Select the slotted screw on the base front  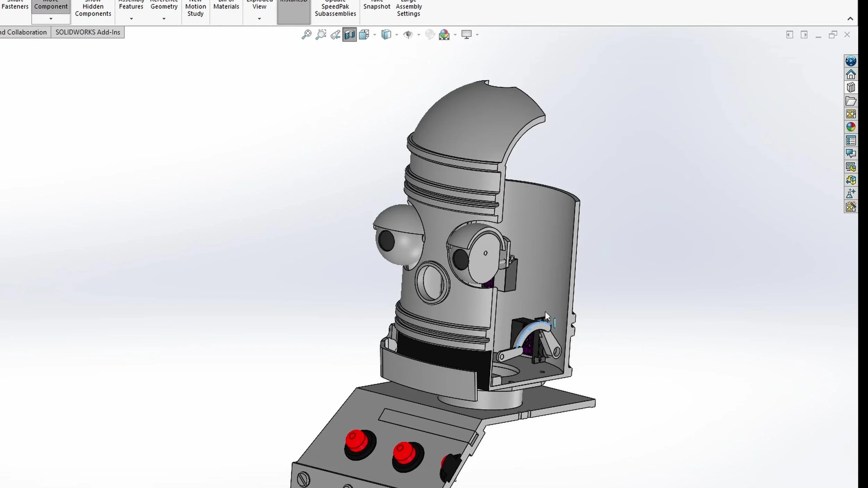click(303, 479)
